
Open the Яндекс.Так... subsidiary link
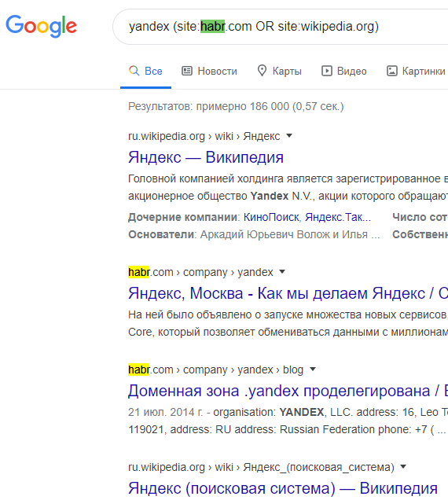tap(338, 217)
